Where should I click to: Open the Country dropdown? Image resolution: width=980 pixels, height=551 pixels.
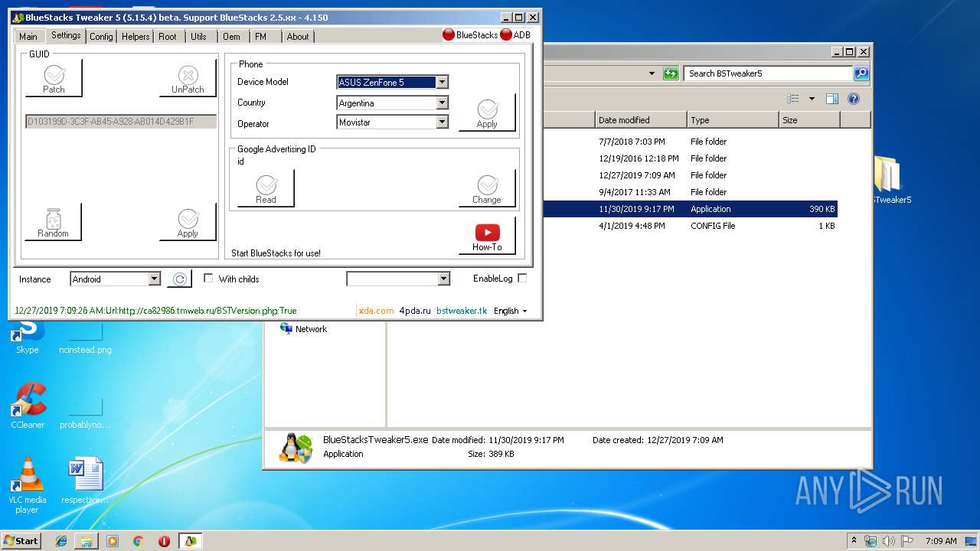(442, 103)
